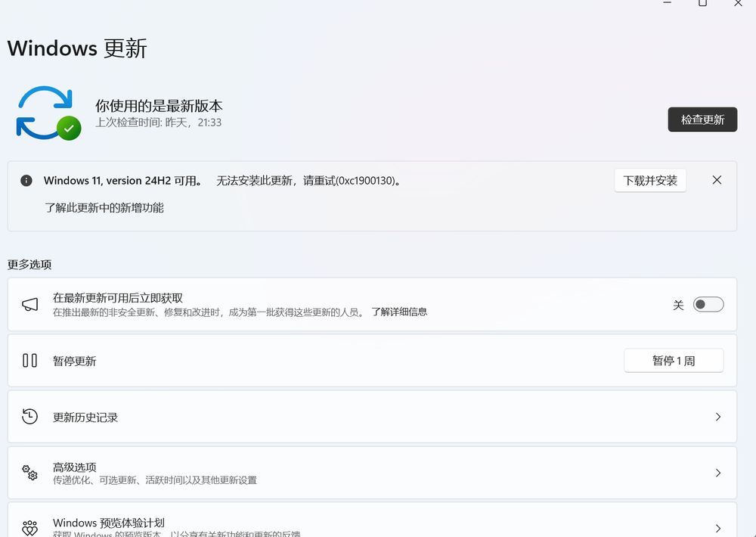Toggle 在最新更新可用后立即获取 switch on
Viewport: 756px width, 537px height.
708,305
